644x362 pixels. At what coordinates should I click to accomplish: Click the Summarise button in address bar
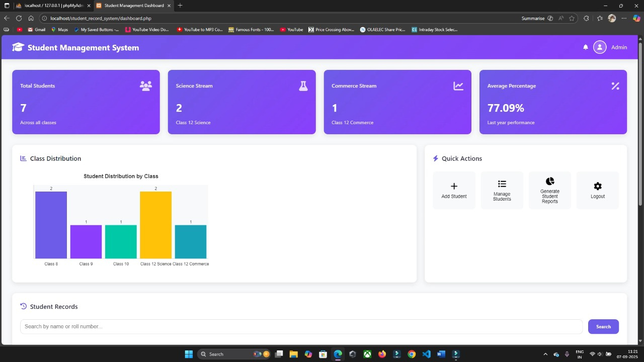(x=533, y=18)
